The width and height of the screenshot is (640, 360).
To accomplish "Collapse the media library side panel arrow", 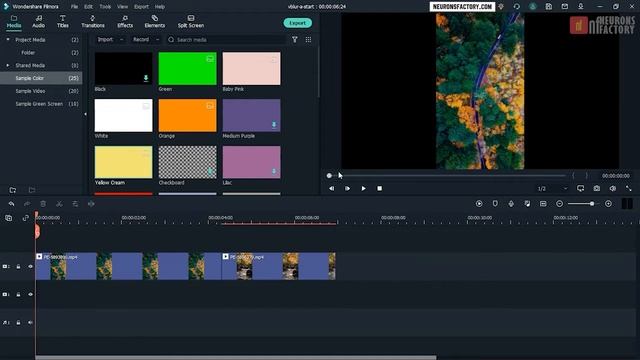I will pos(85,114).
